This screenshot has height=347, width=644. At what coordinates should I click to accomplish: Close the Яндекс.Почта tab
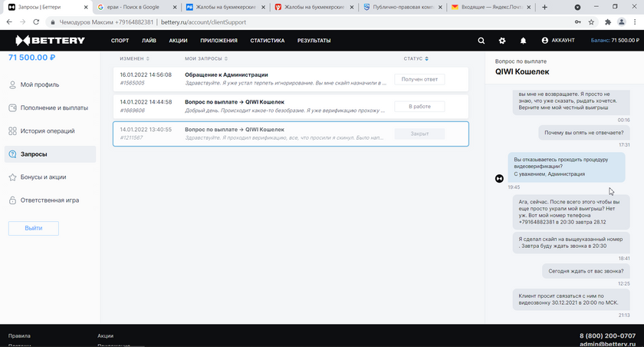[x=528, y=7]
